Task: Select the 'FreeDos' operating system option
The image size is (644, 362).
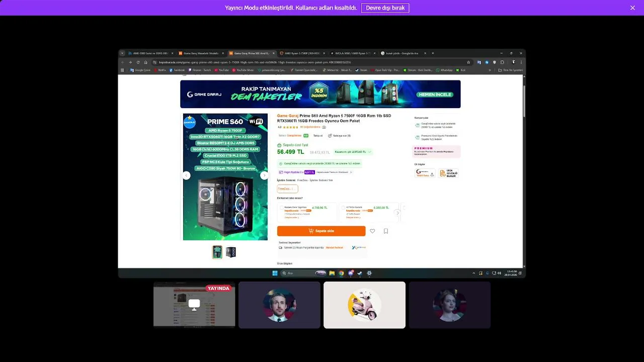Action: pyautogui.click(x=287, y=189)
